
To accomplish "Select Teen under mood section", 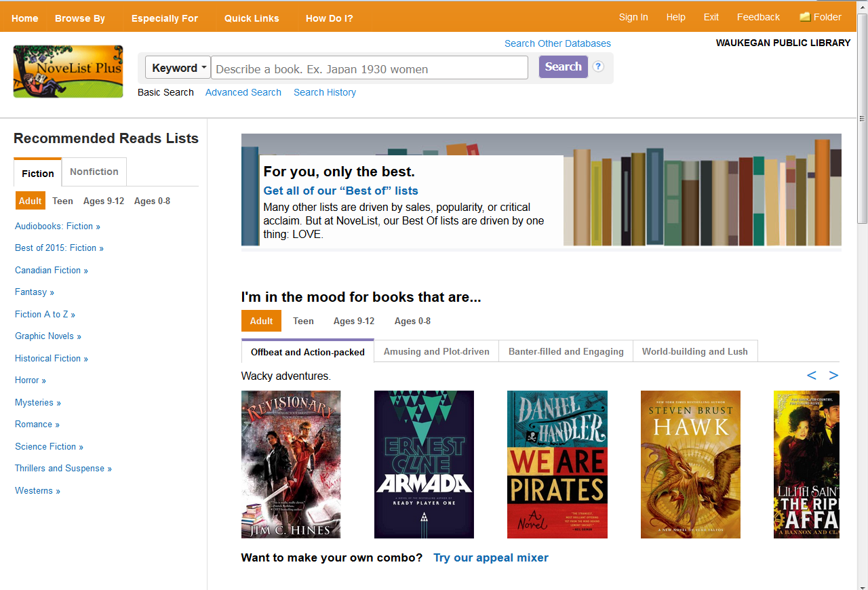I will (x=303, y=321).
